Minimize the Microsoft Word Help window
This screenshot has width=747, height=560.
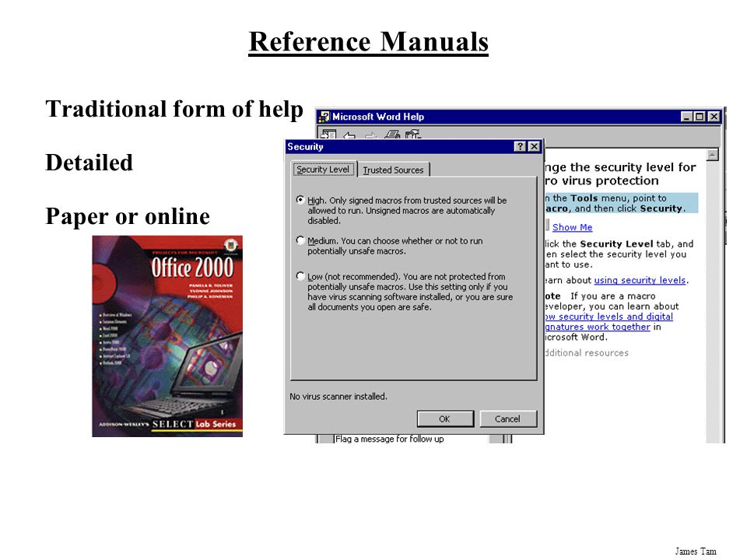coord(686,117)
